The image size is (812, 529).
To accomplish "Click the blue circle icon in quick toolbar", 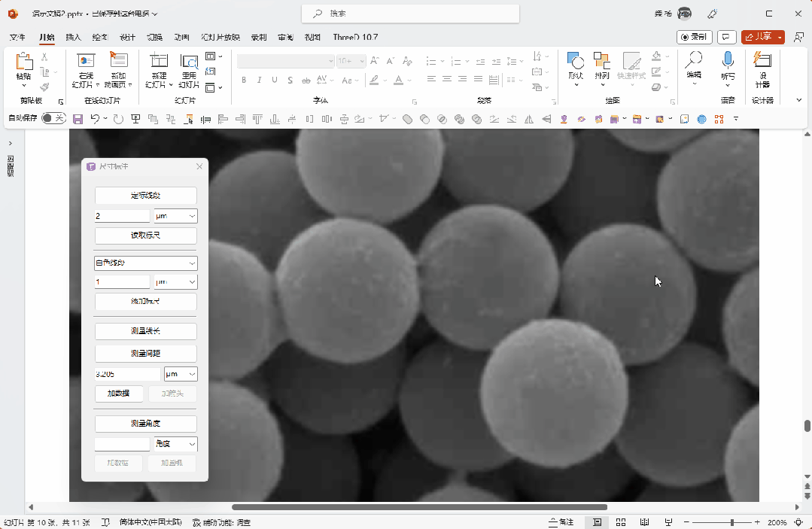I will 701,119.
